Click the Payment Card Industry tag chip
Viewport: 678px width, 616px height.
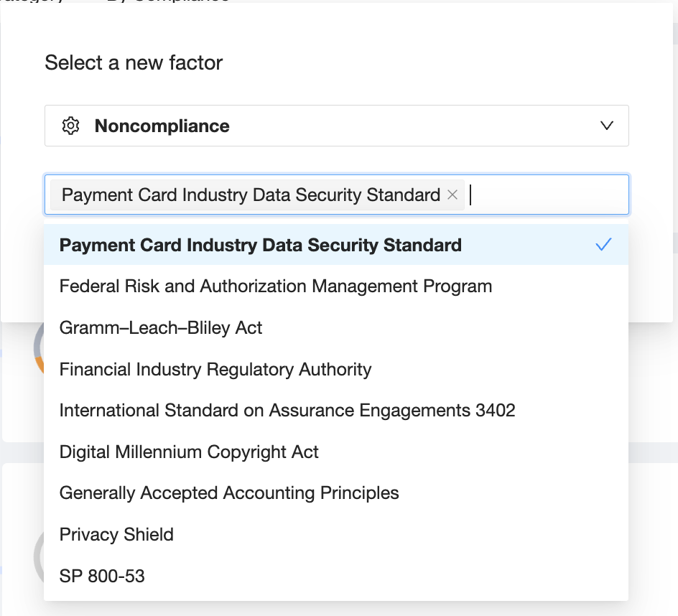click(251, 195)
